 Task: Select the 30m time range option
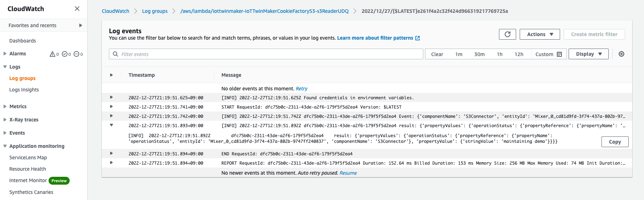[479, 54]
